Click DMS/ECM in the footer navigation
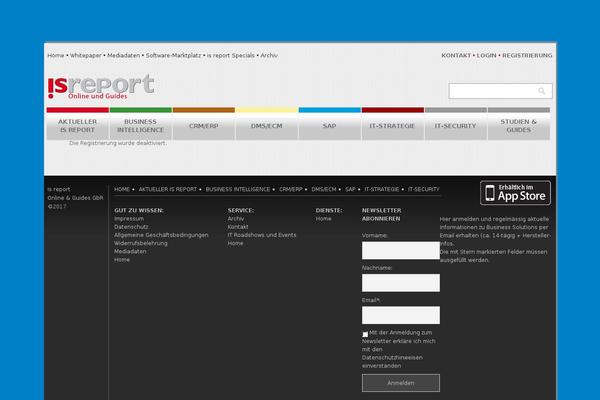 point(324,189)
